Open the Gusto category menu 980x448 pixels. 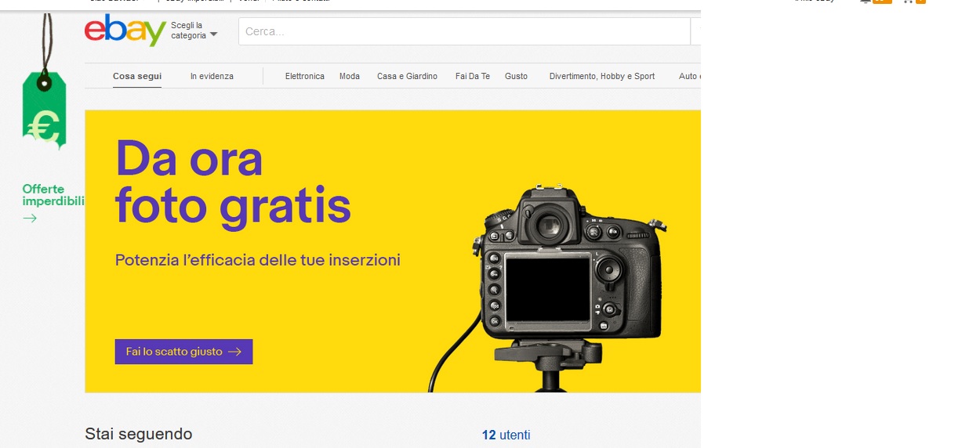pyautogui.click(x=516, y=76)
